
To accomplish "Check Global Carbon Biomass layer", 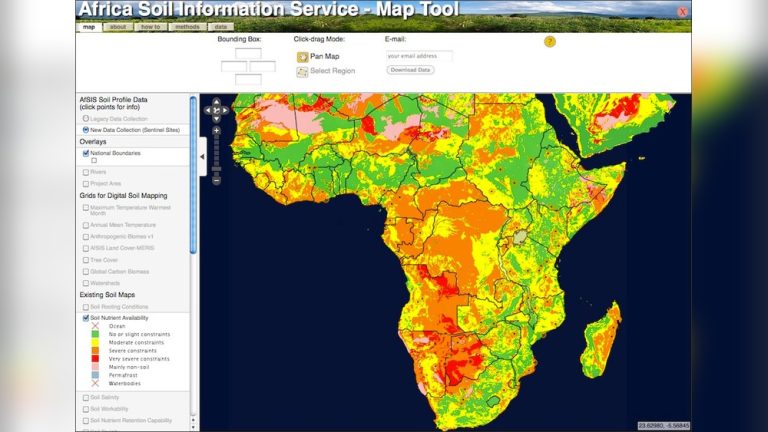I will point(86,272).
